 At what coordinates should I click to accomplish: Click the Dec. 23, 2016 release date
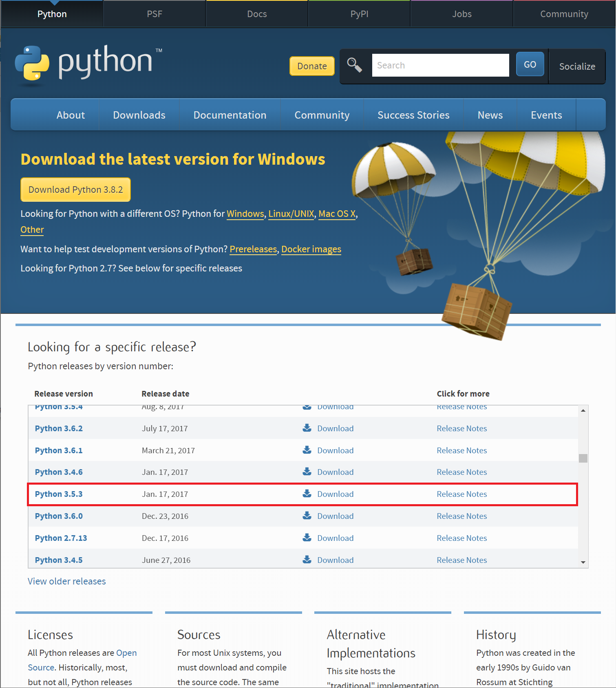tap(165, 516)
